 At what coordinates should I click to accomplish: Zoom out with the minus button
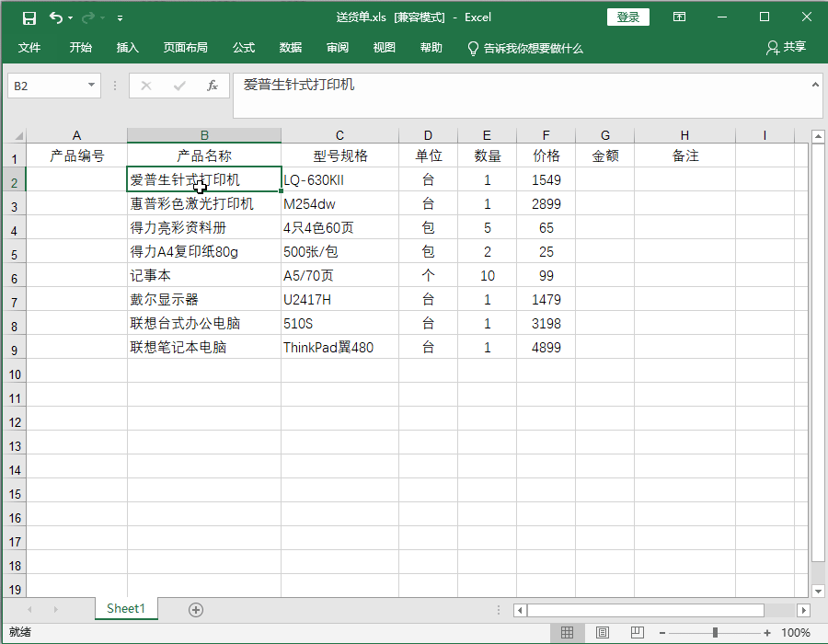662,632
